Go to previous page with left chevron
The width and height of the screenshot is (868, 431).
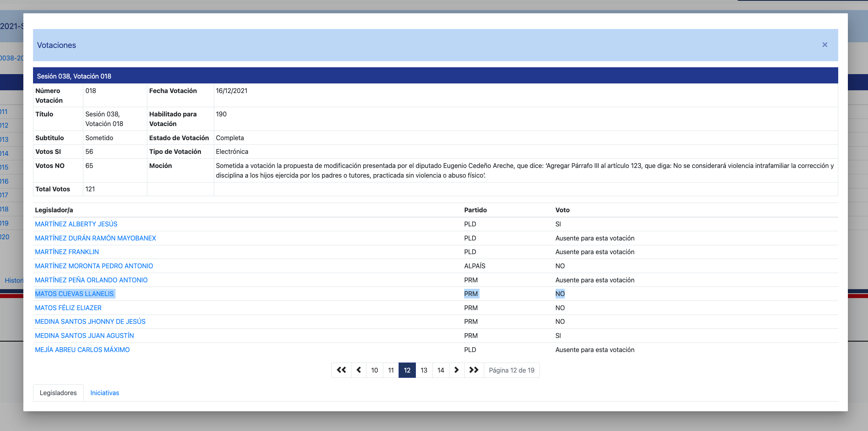coord(358,370)
